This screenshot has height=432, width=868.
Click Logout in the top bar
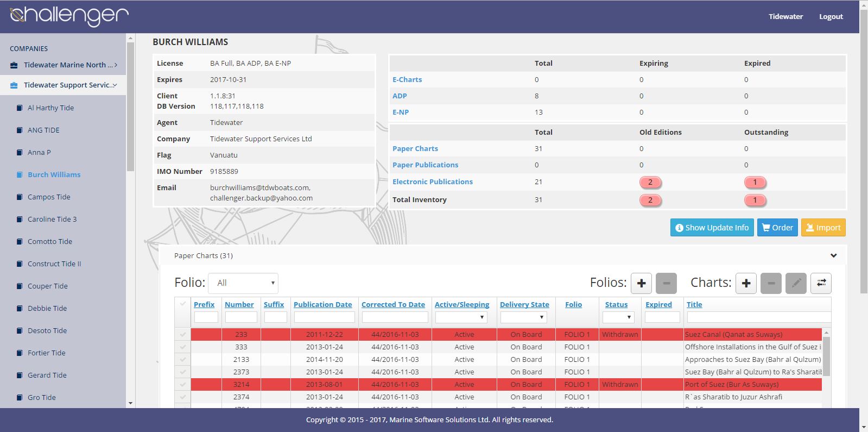[831, 16]
